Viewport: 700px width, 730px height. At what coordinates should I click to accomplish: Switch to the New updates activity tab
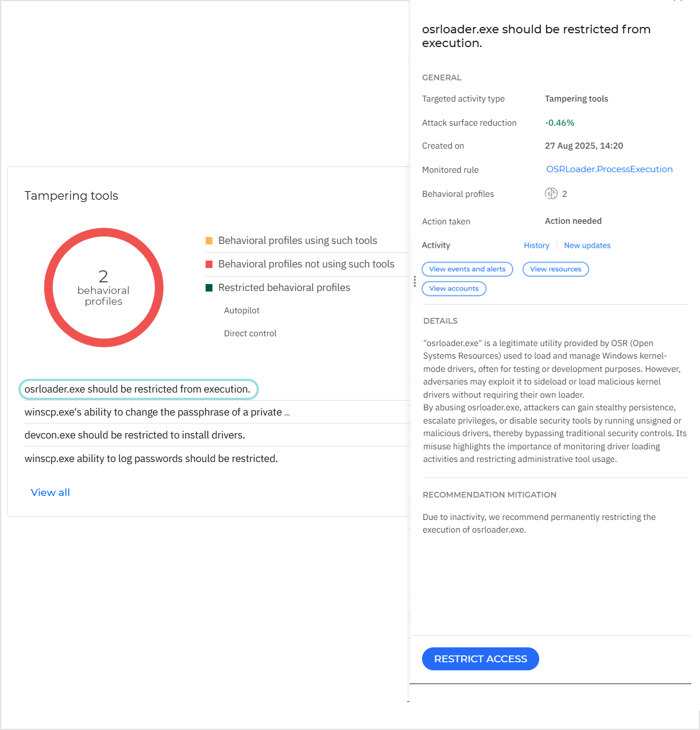(x=587, y=246)
